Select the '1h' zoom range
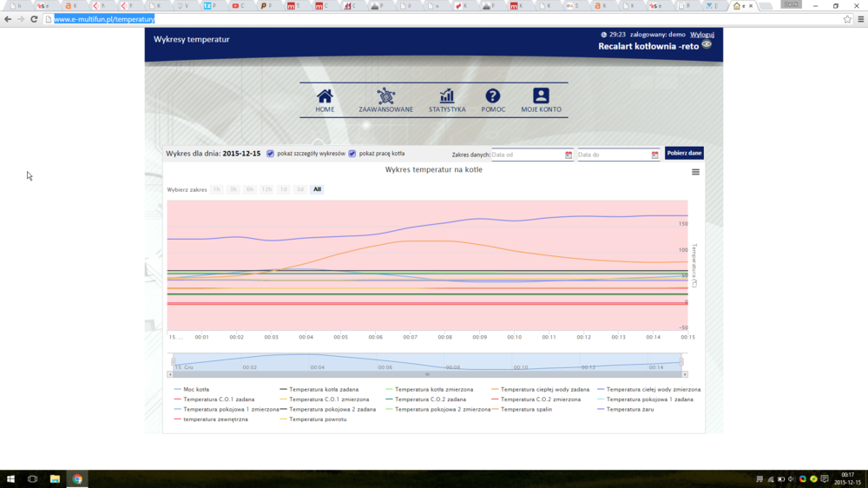This screenshot has height=488, width=868. pos(217,189)
